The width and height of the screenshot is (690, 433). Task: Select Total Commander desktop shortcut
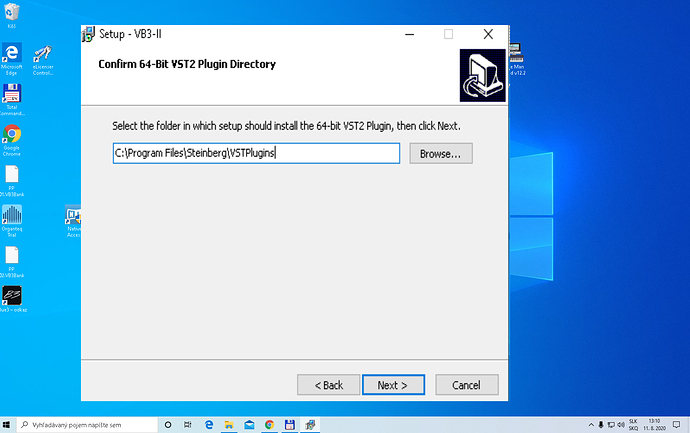click(11, 99)
